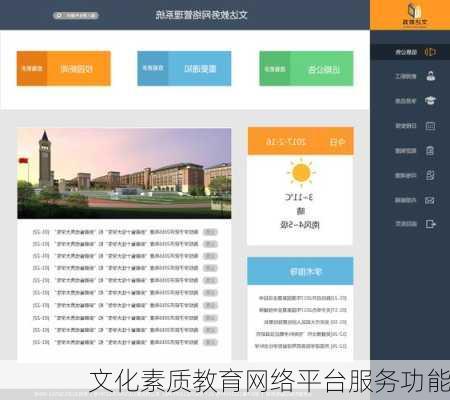Open the green 活动公告 card
Viewport: 450px width, 400px height.
306,68
